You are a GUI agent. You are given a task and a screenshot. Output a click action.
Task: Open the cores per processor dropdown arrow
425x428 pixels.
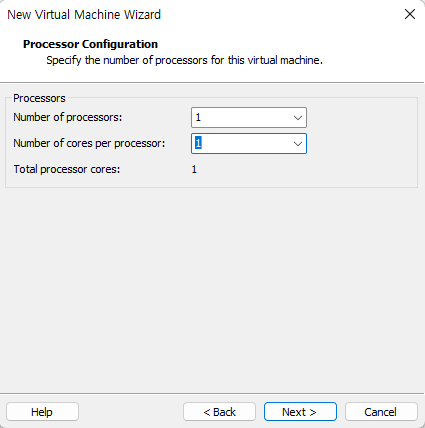click(298, 144)
